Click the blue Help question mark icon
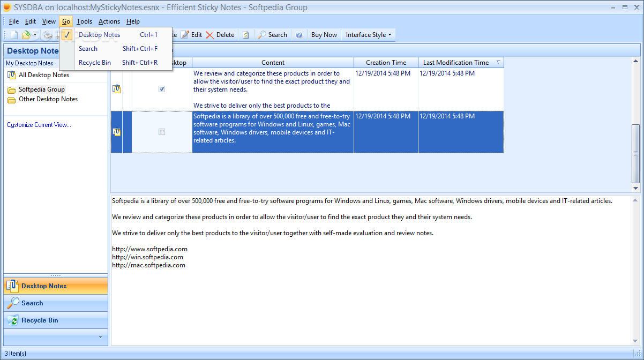 coord(299,35)
